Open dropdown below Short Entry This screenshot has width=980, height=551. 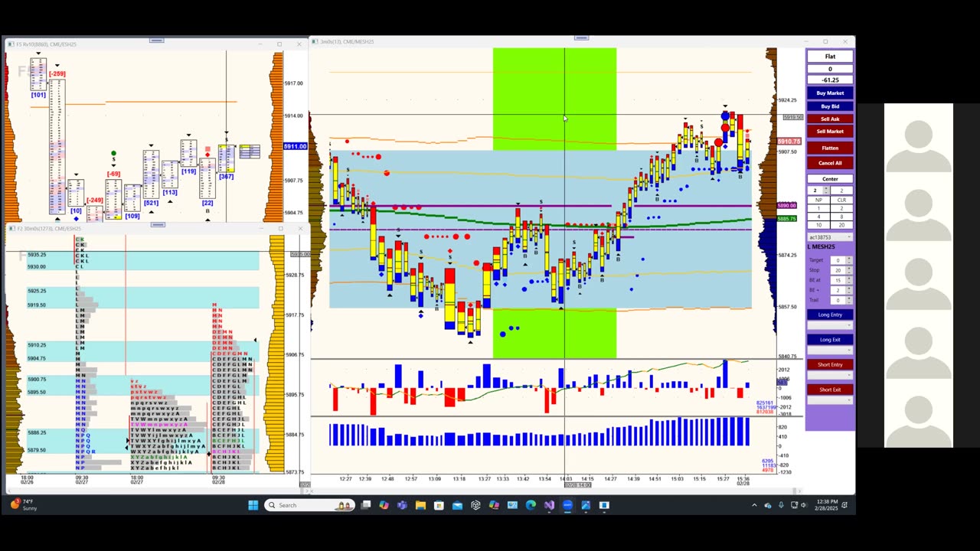point(830,375)
